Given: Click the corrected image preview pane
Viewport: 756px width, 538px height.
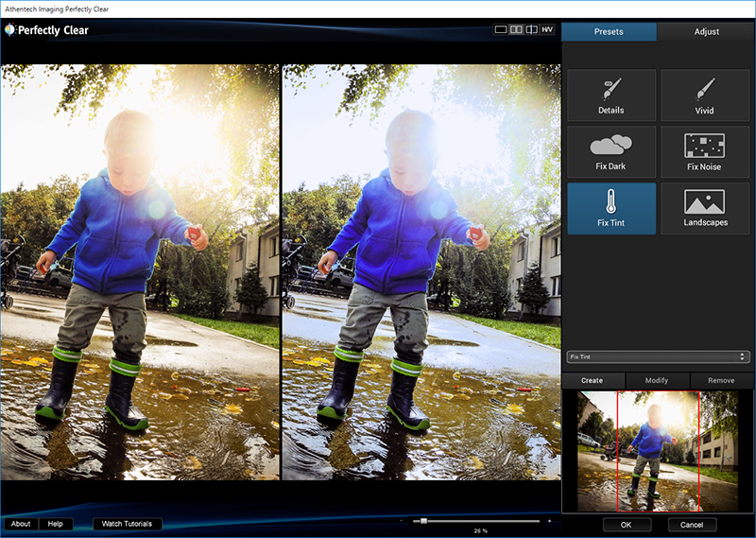Looking at the screenshot, I should 421,272.
